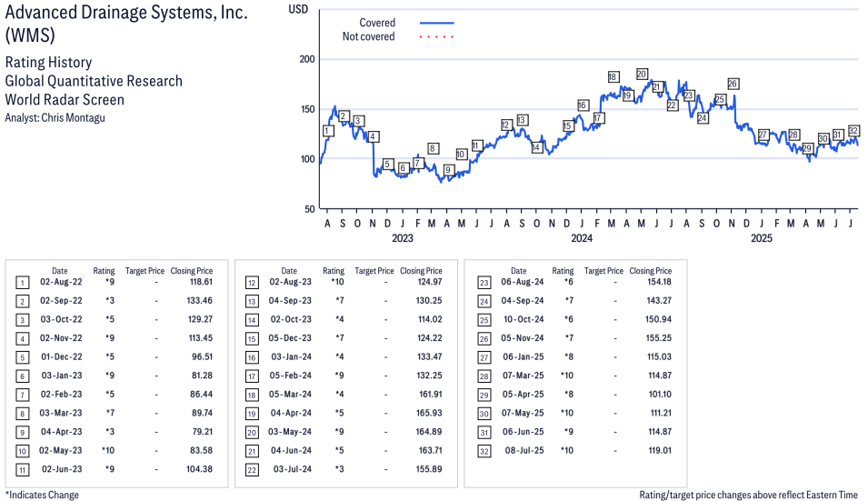
Task: Click the date 03-May-24
Action: click(290, 431)
